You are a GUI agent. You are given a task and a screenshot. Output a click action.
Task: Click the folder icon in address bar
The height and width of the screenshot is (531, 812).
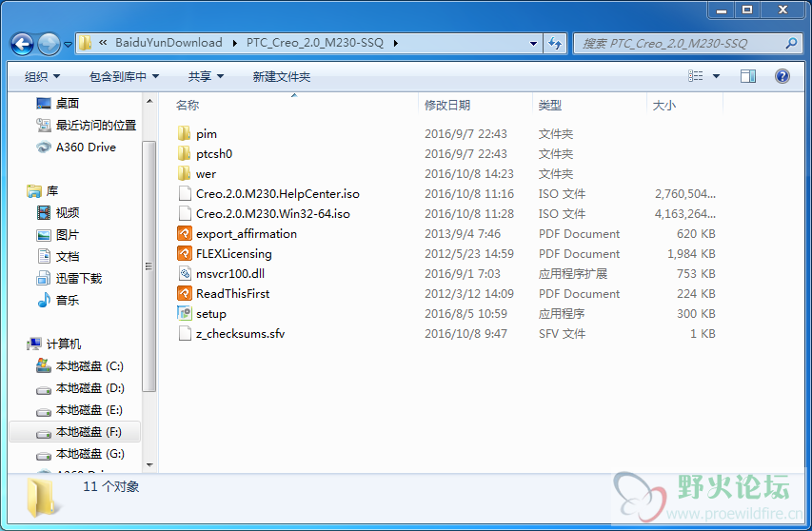tap(85, 43)
